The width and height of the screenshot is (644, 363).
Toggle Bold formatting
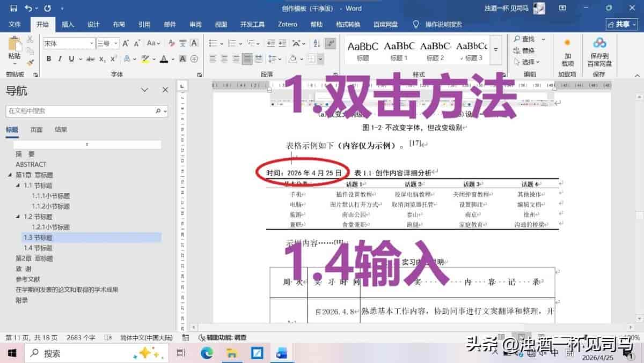[x=49, y=59]
